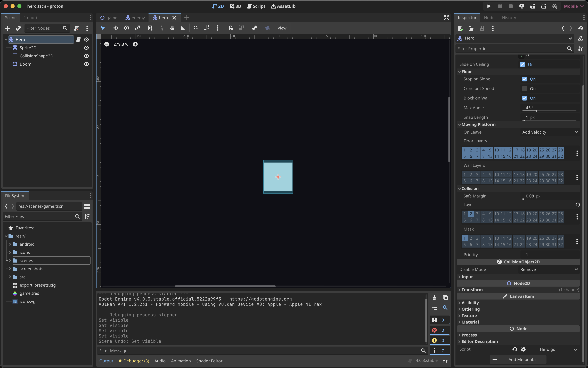
Task: Copy output selection icon
Action: [445, 297]
